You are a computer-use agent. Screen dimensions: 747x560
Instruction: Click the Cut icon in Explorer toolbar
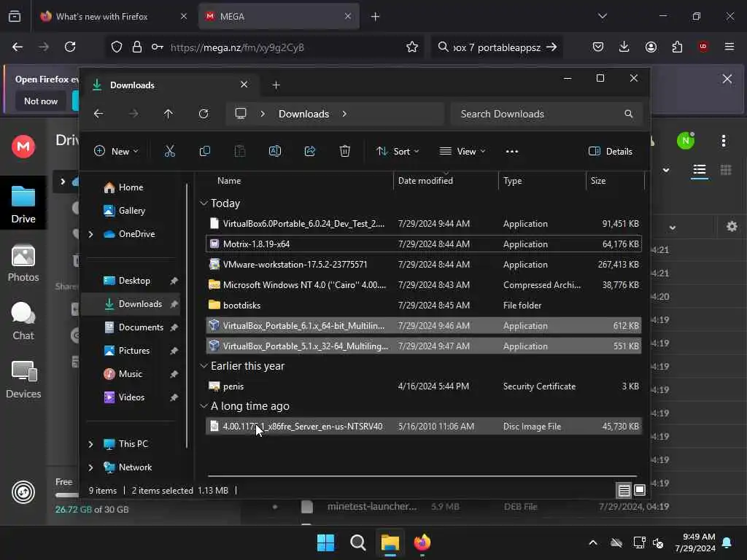169,152
